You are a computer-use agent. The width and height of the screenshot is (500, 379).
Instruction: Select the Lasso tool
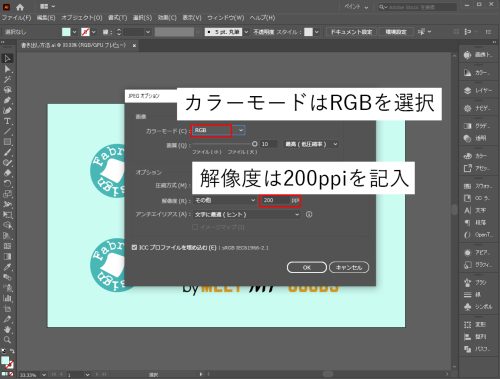[7, 90]
